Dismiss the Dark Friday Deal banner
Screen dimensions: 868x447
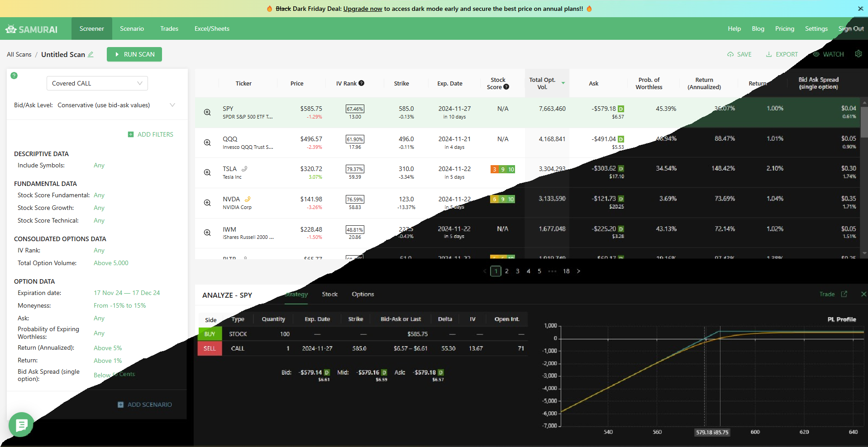tap(860, 9)
